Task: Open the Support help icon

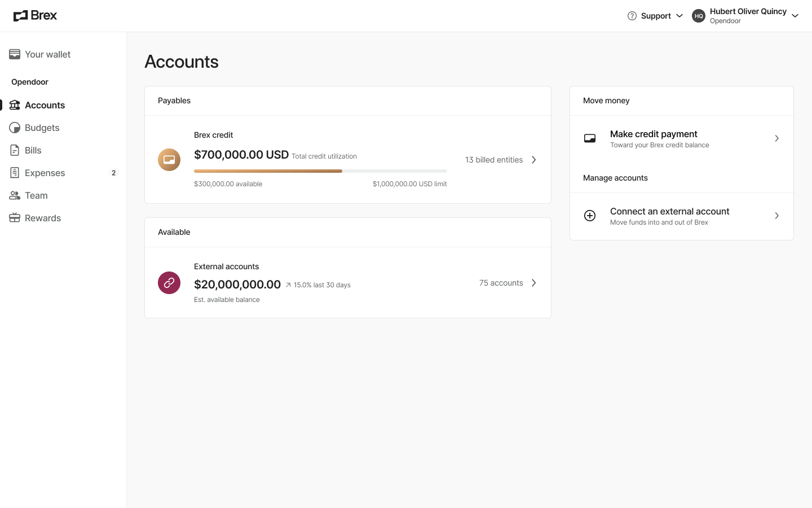Action: point(632,16)
